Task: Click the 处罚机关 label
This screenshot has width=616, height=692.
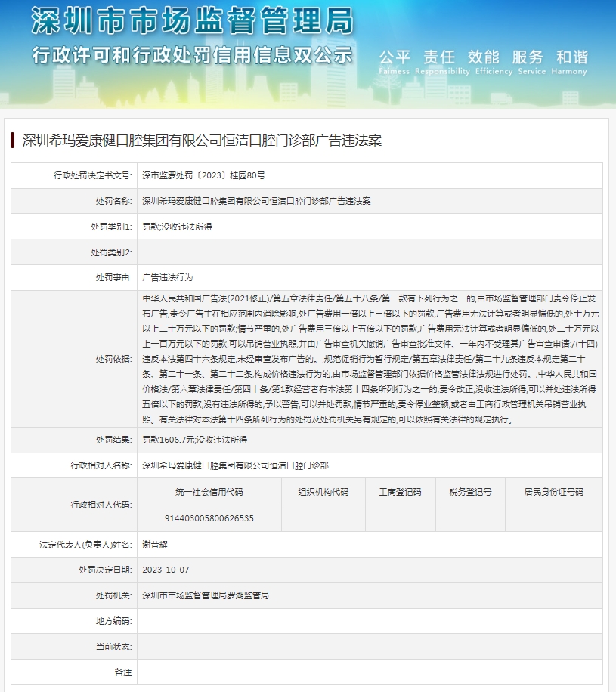Action: 113,596
